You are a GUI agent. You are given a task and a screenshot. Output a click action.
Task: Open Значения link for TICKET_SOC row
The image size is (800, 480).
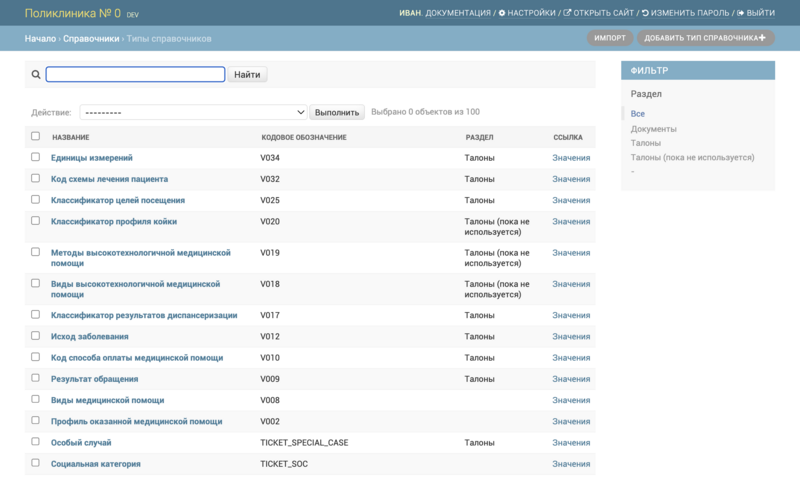571,464
